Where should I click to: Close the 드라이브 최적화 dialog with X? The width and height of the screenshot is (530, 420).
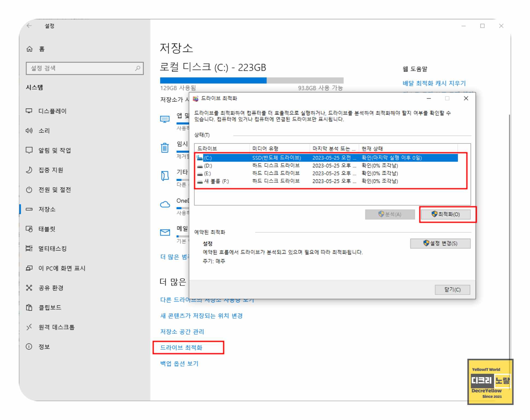466,98
